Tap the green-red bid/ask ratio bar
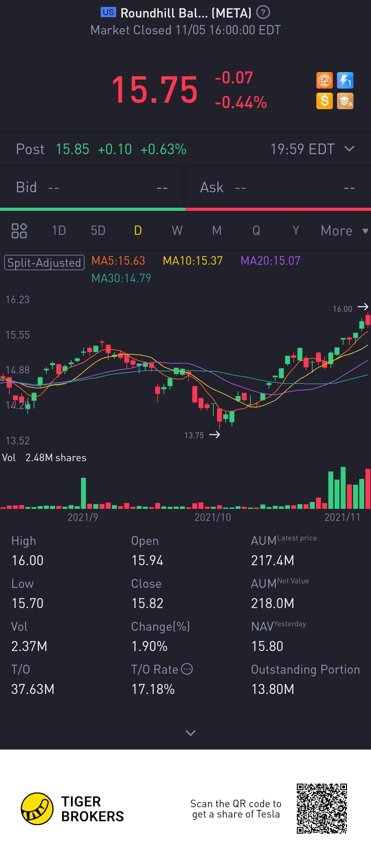Viewport: 371px width, 868px height. point(185,209)
